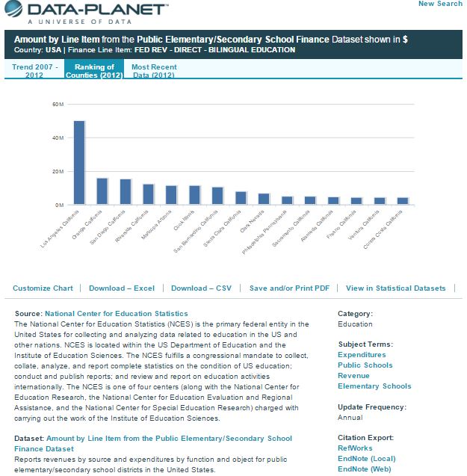Open the Revenue subject term
The image size is (467, 476).
click(353, 376)
